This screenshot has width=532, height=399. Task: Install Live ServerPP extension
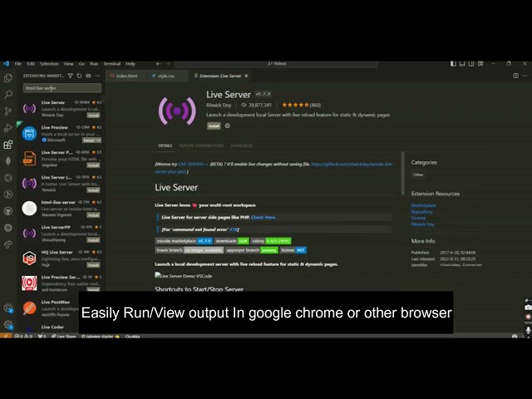point(93,240)
